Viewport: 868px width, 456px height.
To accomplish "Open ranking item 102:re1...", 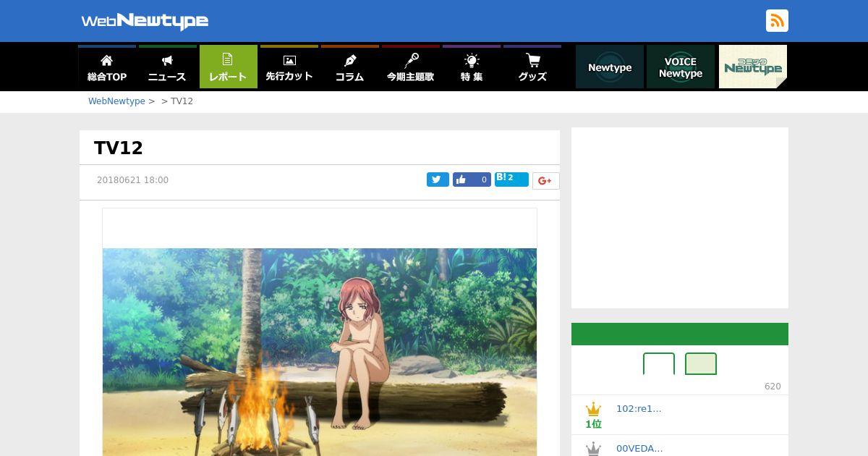I will pos(639,408).
